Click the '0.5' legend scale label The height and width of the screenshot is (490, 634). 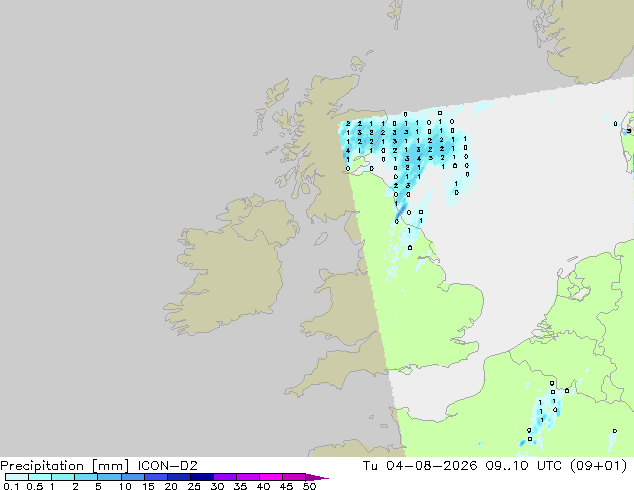click(x=34, y=486)
